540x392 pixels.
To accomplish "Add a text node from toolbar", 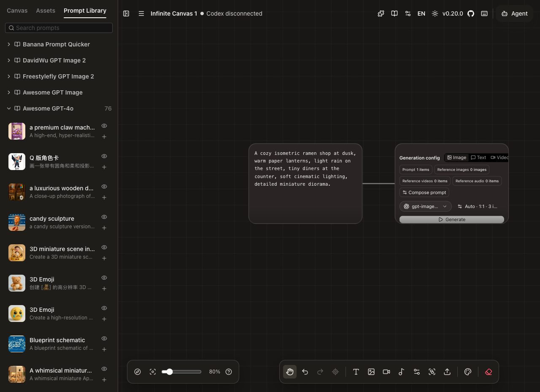I will click(356, 372).
